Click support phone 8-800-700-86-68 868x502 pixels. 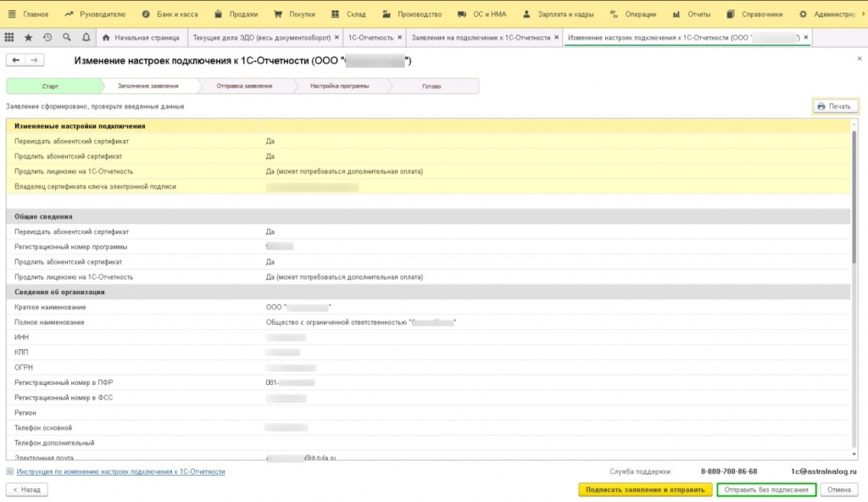coord(728,471)
